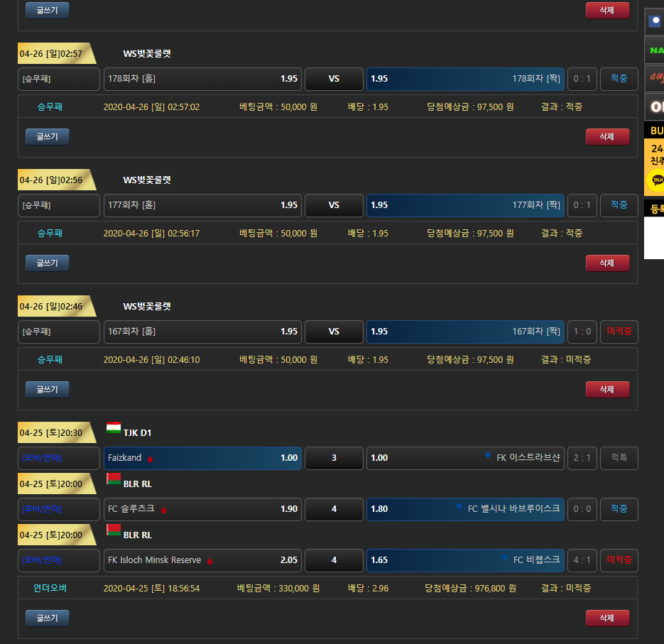Click the blue down marker beside FK 이스트라브샨
The width and height of the screenshot is (664, 644).
click(487, 456)
